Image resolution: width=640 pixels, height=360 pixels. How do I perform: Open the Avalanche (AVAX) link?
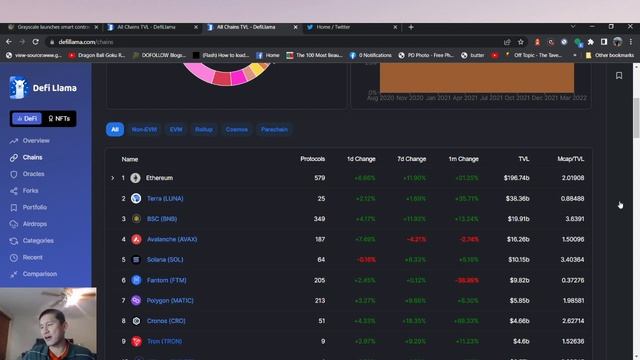[x=172, y=239]
